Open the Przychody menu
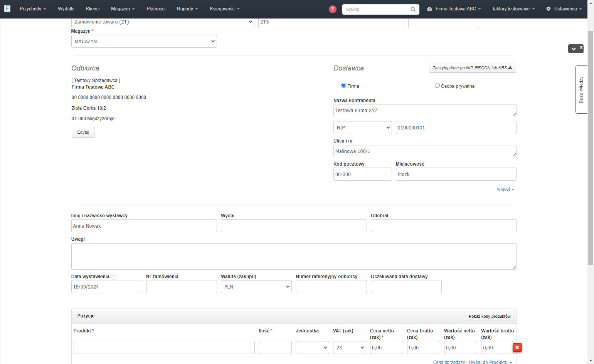Screen dimensions: 594x364 click(33, 9)
